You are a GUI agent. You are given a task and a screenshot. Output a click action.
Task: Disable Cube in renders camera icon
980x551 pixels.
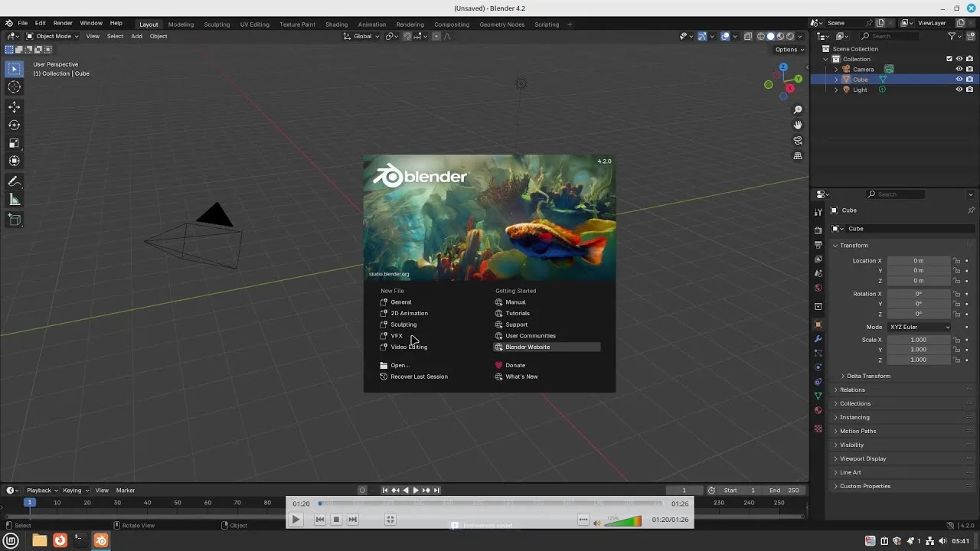pyautogui.click(x=969, y=79)
